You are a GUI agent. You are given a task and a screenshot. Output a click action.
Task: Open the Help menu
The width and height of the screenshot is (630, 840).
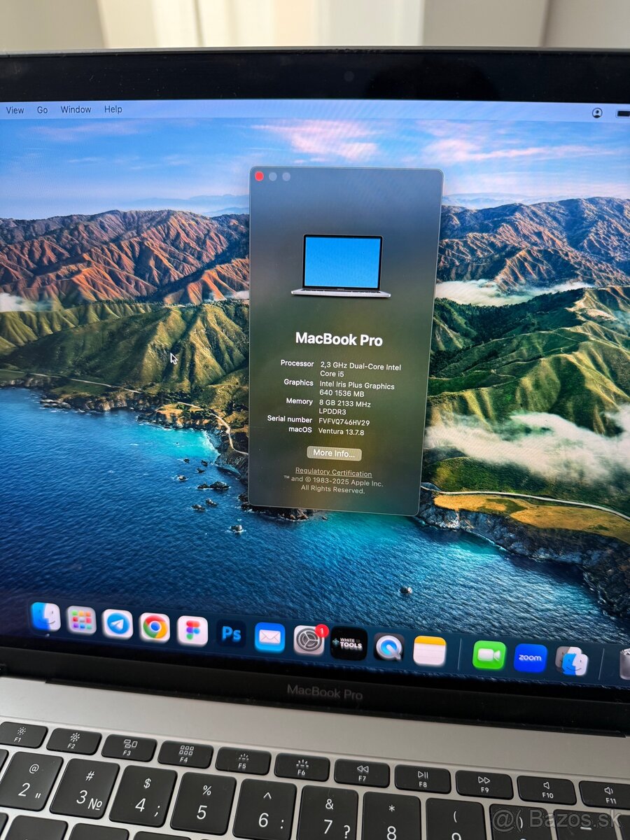click(x=113, y=110)
